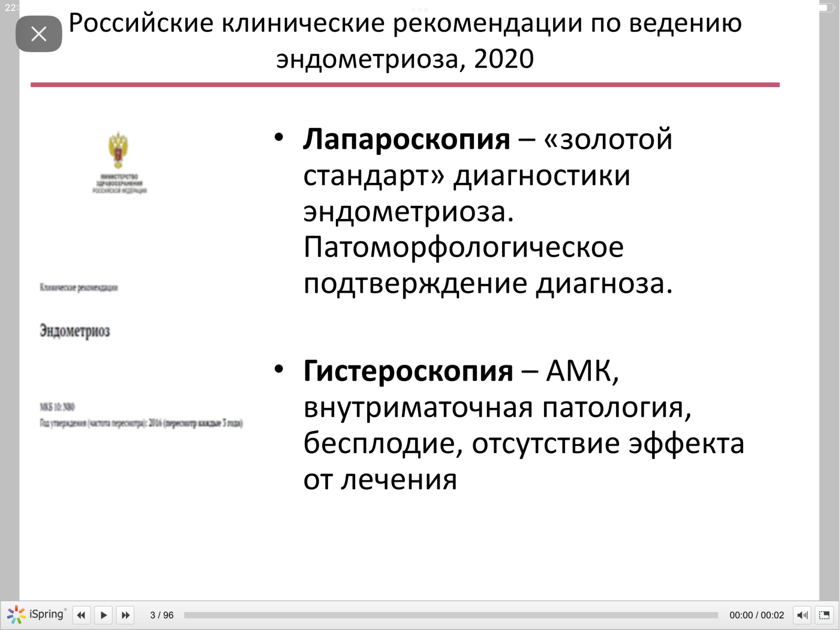This screenshot has height=630, width=840.
Task: Click the time display 00:00 / 00:02
Action: tap(757, 615)
